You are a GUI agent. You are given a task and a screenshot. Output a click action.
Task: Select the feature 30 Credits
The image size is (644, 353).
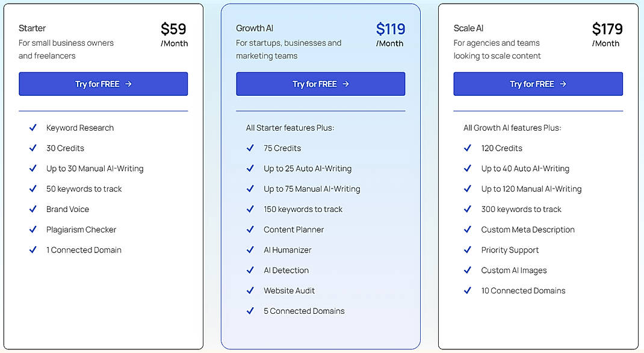click(x=65, y=148)
